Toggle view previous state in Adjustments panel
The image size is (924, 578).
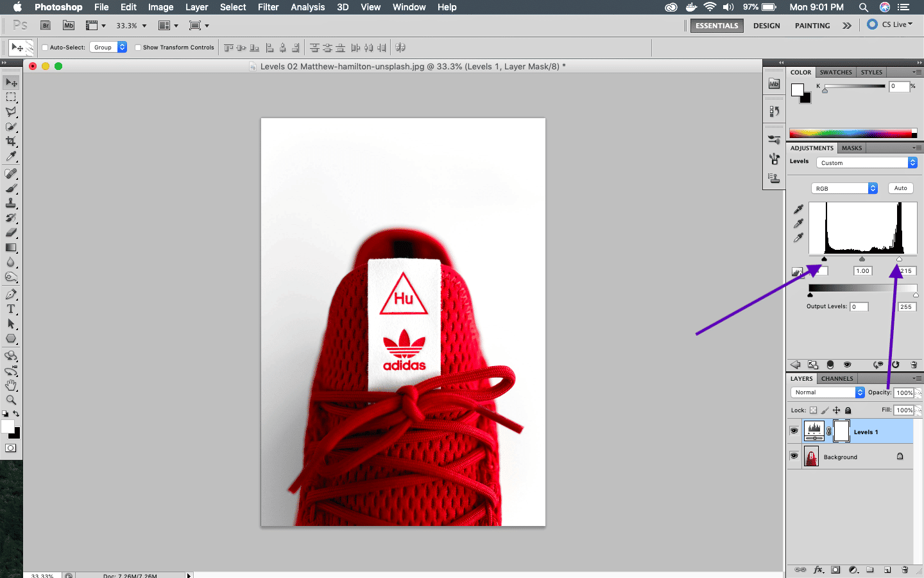coord(878,364)
